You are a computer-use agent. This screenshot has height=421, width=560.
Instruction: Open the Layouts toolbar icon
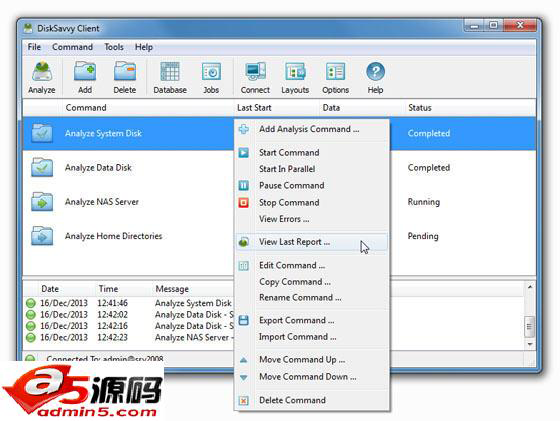(295, 71)
